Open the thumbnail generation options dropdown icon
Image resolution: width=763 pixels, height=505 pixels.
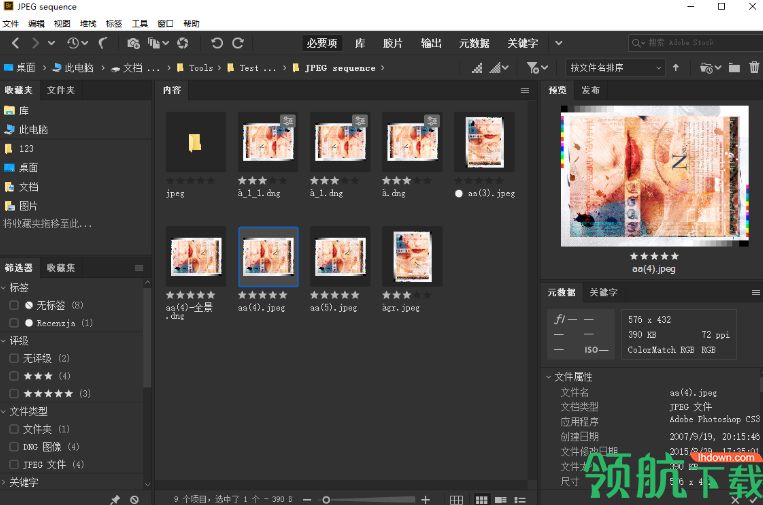coord(499,68)
